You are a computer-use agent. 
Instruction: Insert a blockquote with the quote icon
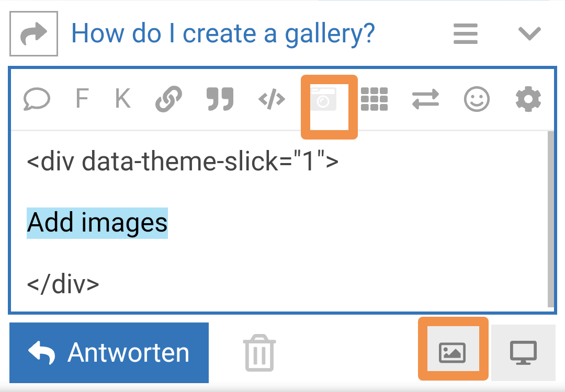[x=220, y=98]
